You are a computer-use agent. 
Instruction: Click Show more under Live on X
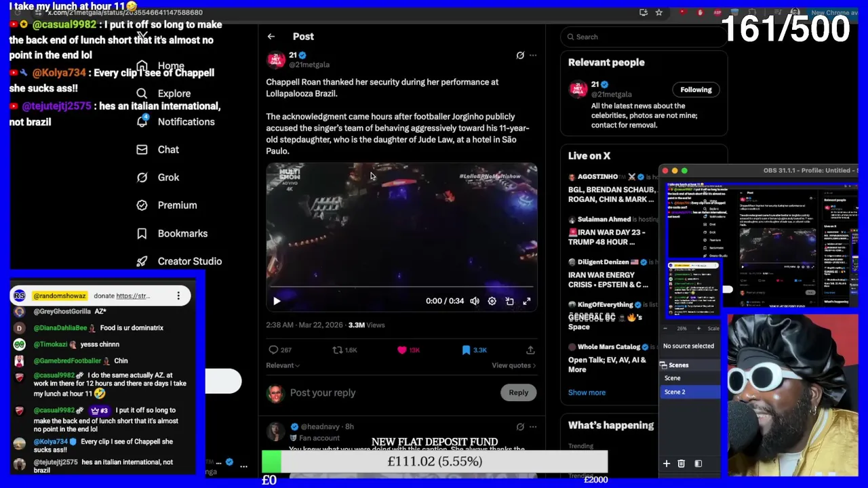[587, 392]
